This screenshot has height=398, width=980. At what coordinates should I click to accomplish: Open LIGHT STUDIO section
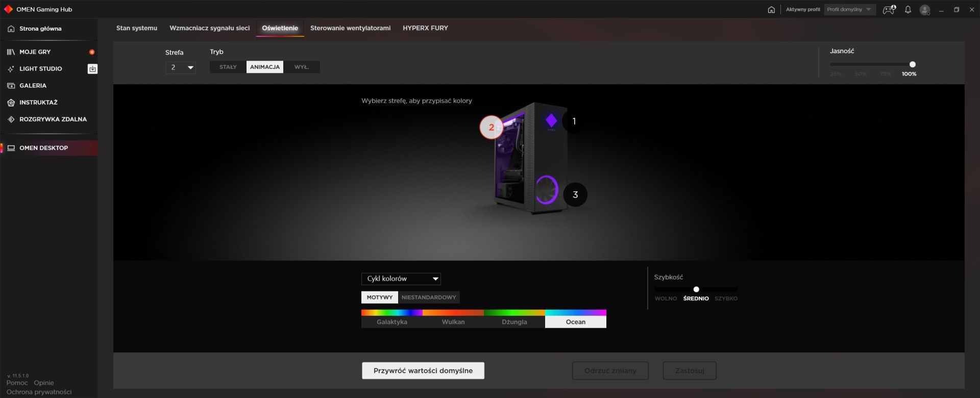[x=41, y=69]
